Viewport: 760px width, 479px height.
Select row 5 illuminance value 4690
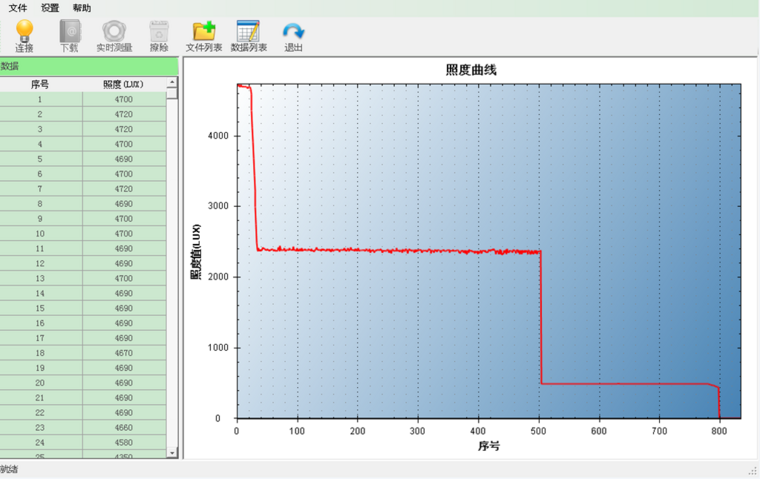[124, 159]
